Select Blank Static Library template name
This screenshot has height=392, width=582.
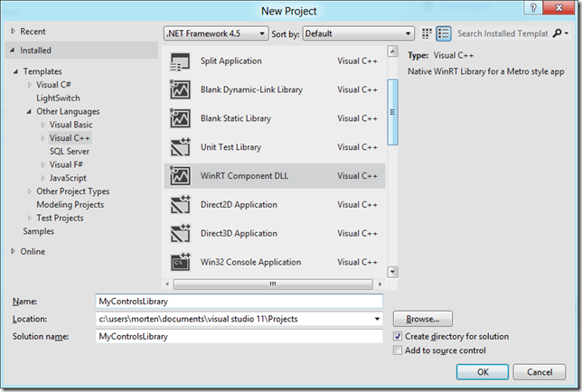click(236, 118)
